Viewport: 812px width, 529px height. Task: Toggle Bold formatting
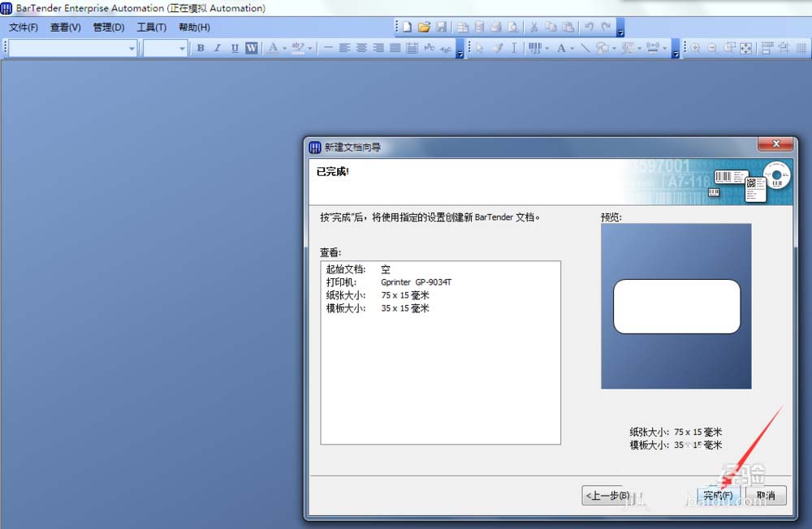(x=201, y=48)
